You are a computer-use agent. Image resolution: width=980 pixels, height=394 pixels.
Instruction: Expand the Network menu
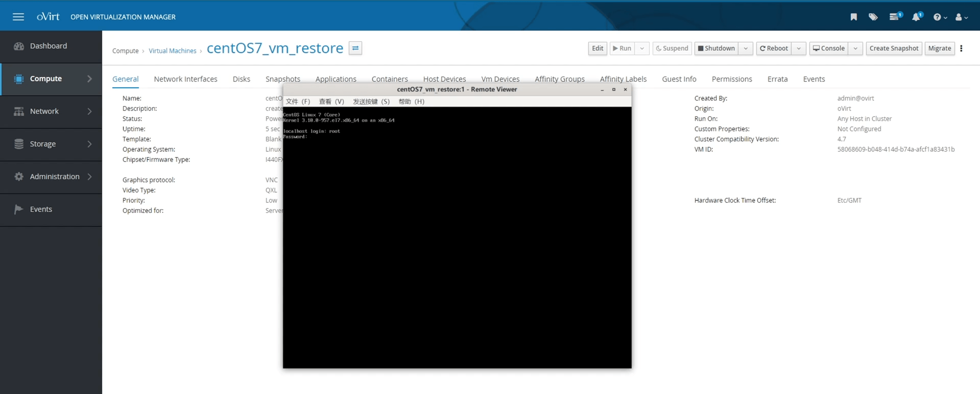click(51, 111)
